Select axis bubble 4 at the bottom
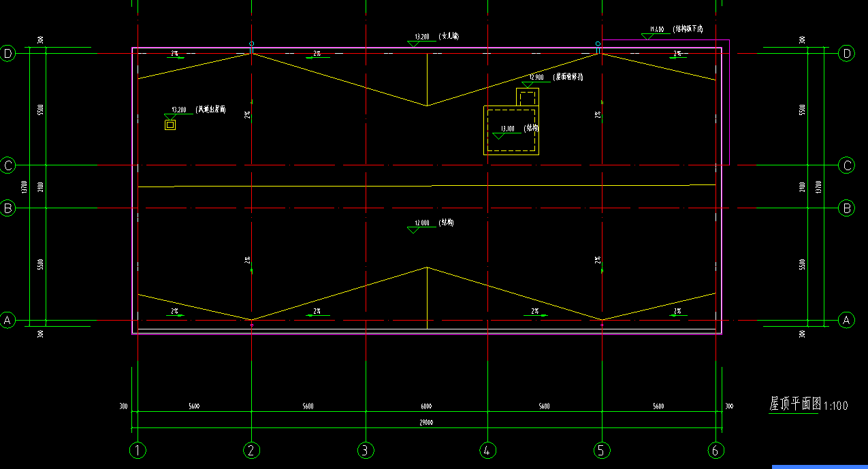 point(487,450)
